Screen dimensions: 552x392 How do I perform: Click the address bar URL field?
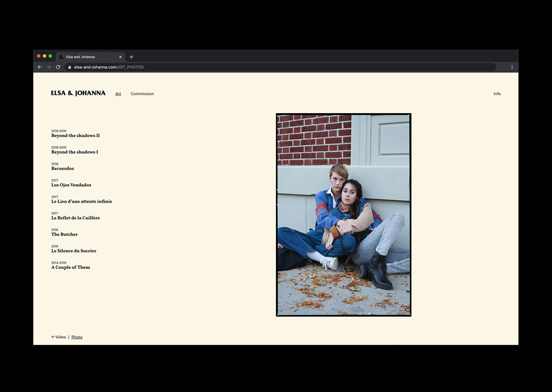280,67
